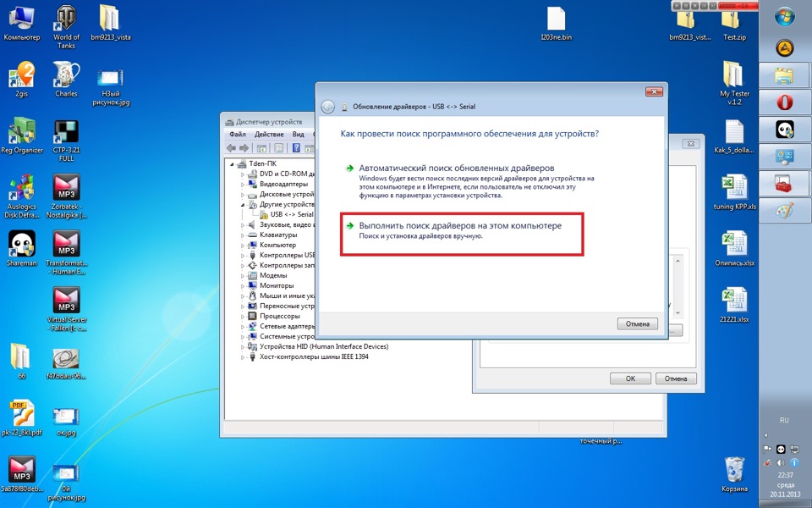Open World of Tanks desktop shortcut
Viewport: 812px width, 508px height.
[x=66, y=27]
